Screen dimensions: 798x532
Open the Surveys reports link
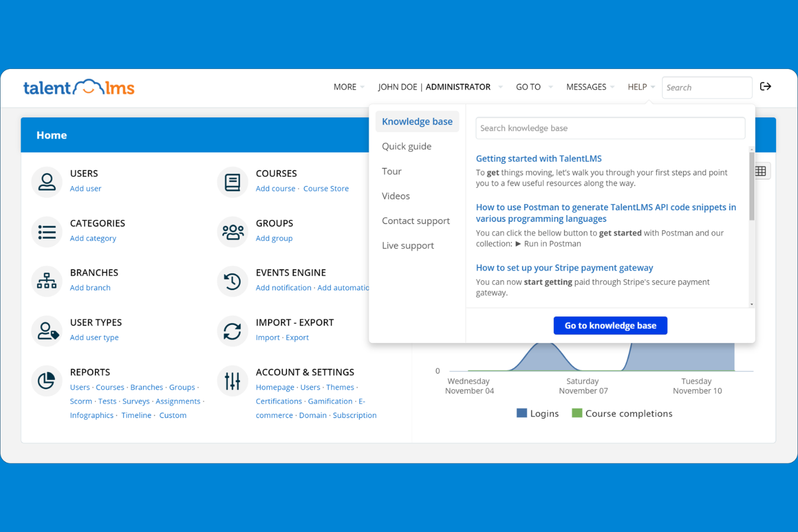click(136, 401)
